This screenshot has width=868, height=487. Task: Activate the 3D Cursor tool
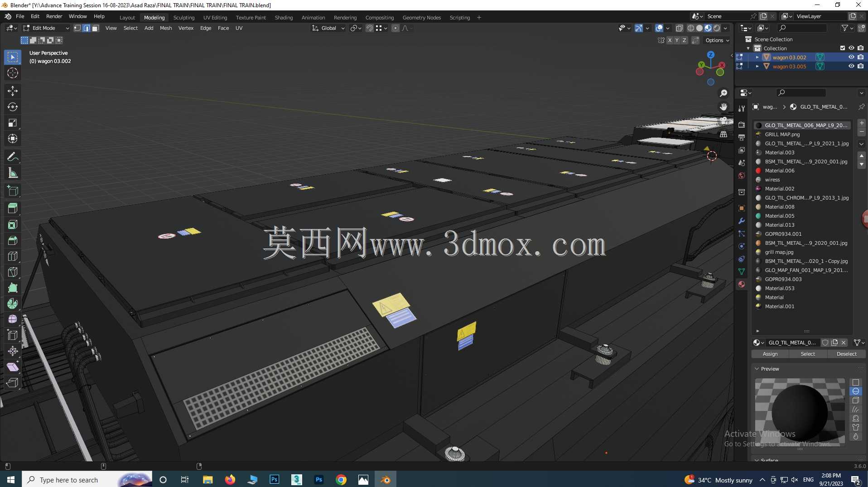tap(13, 73)
